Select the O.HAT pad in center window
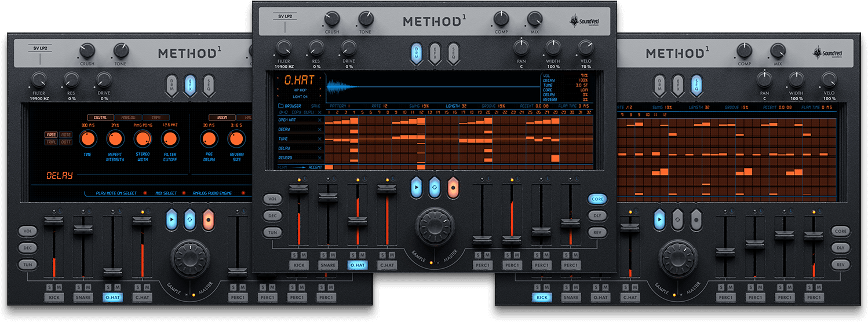The image size is (868, 322). (x=357, y=265)
